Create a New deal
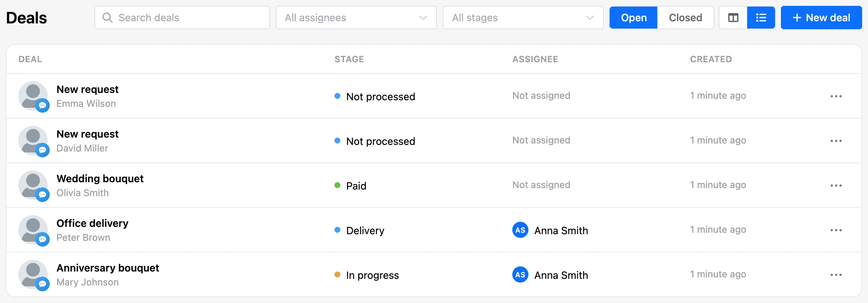This screenshot has width=868, height=303. point(821,18)
